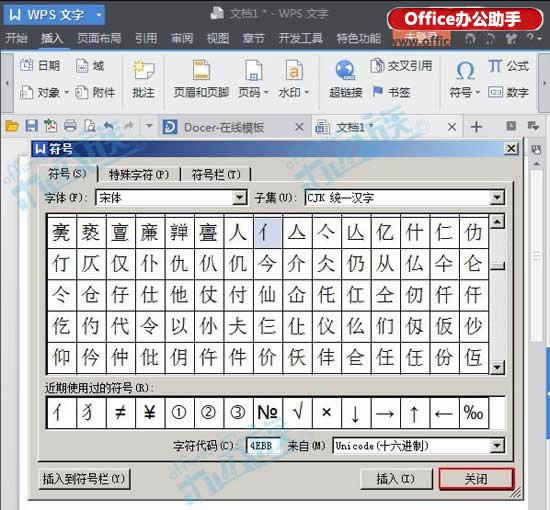This screenshot has height=510, width=550.
Task: Open the 来自 Unicode source dropdown
Action: click(497, 446)
